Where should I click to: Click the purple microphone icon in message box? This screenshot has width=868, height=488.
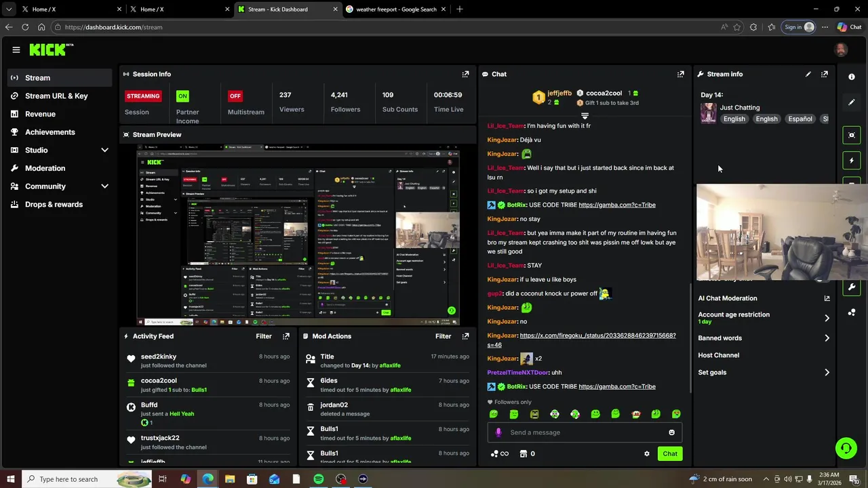(498, 432)
